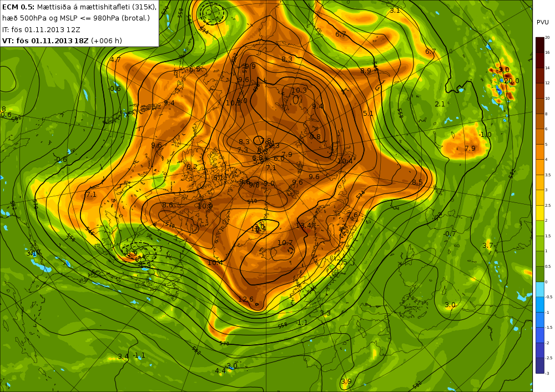Click the "12.6" value on the map
The height and width of the screenshot is (392, 555).
pos(246,299)
